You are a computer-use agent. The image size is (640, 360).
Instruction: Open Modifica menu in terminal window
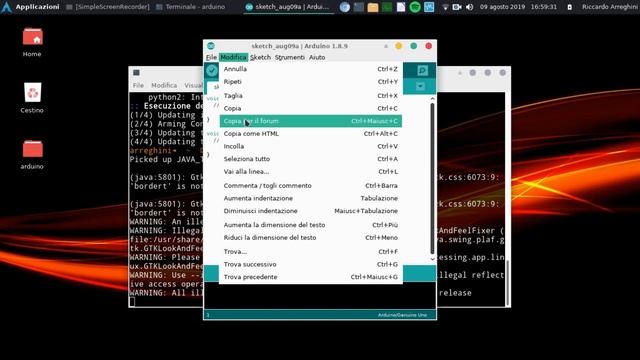click(164, 85)
